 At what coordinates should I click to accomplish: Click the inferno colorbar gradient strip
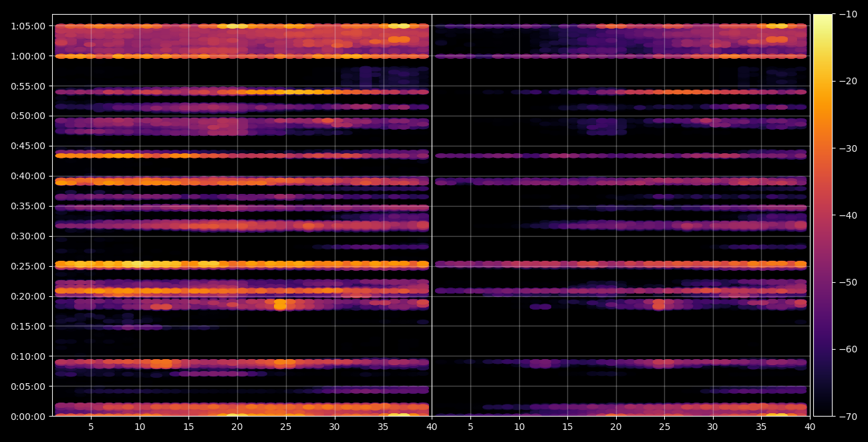coord(823,215)
